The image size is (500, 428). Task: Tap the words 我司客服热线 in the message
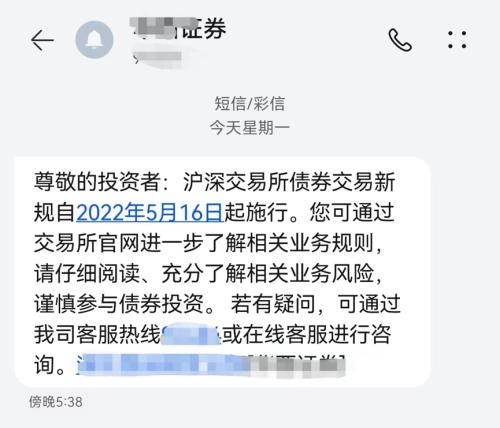click(97, 334)
